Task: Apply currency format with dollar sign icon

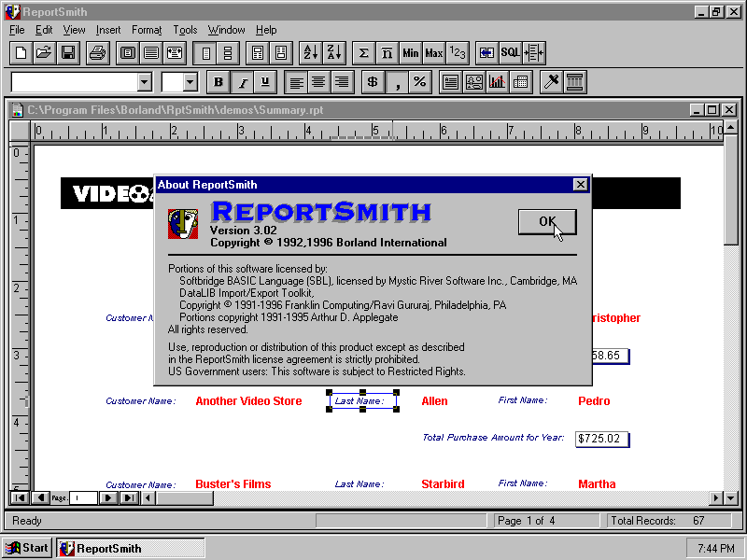Action: [x=373, y=82]
